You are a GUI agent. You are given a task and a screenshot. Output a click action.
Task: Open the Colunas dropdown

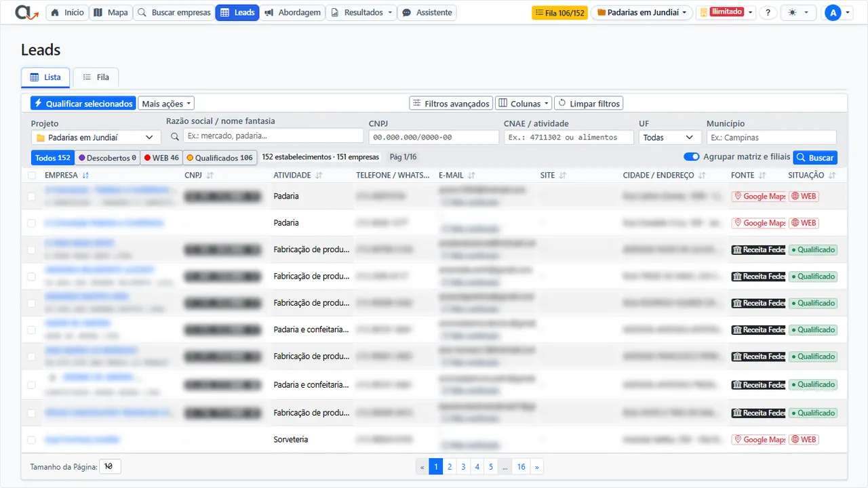524,104
